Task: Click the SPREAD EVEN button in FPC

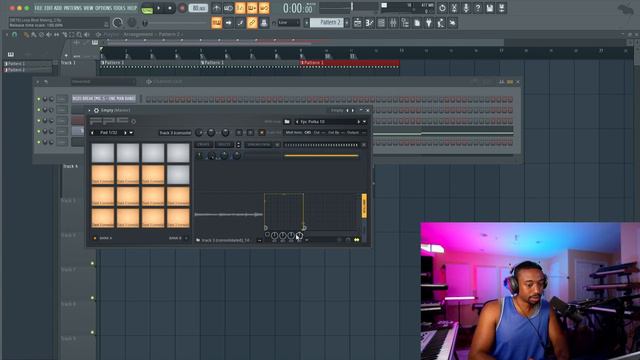Action: click(x=259, y=145)
